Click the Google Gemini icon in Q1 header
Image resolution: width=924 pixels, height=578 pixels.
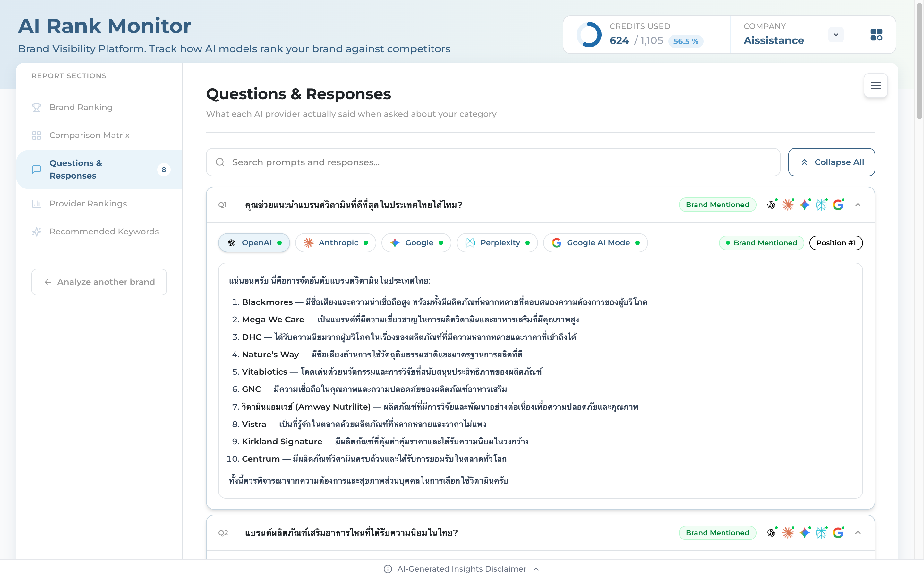click(805, 205)
